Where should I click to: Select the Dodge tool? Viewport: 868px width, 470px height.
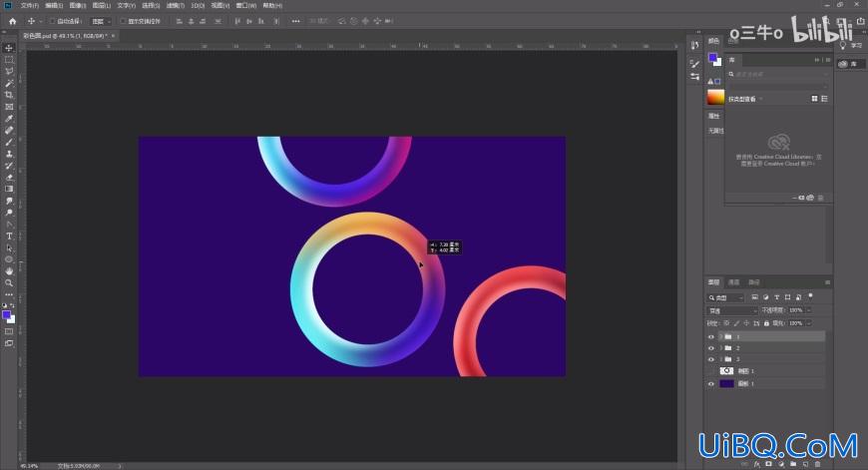(x=9, y=213)
